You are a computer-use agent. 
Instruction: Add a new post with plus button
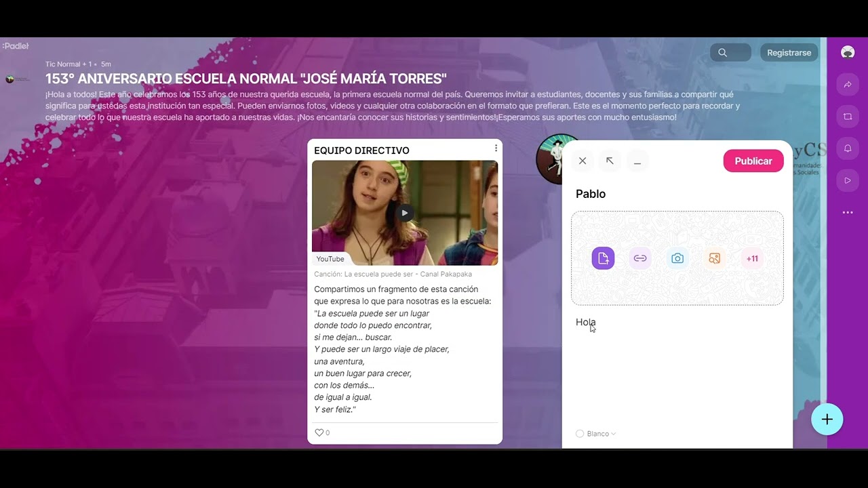point(827,420)
